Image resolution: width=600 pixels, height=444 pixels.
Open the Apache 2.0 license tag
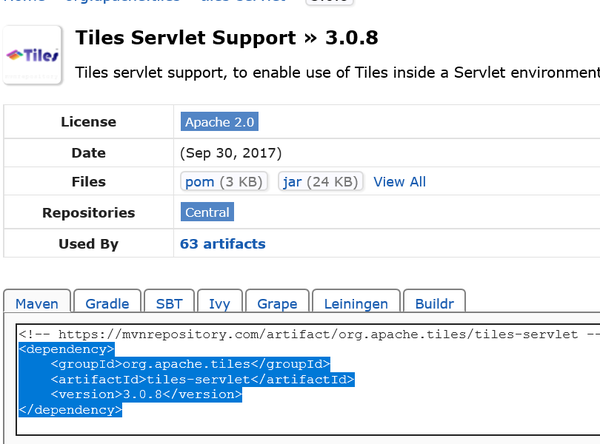coord(220,122)
